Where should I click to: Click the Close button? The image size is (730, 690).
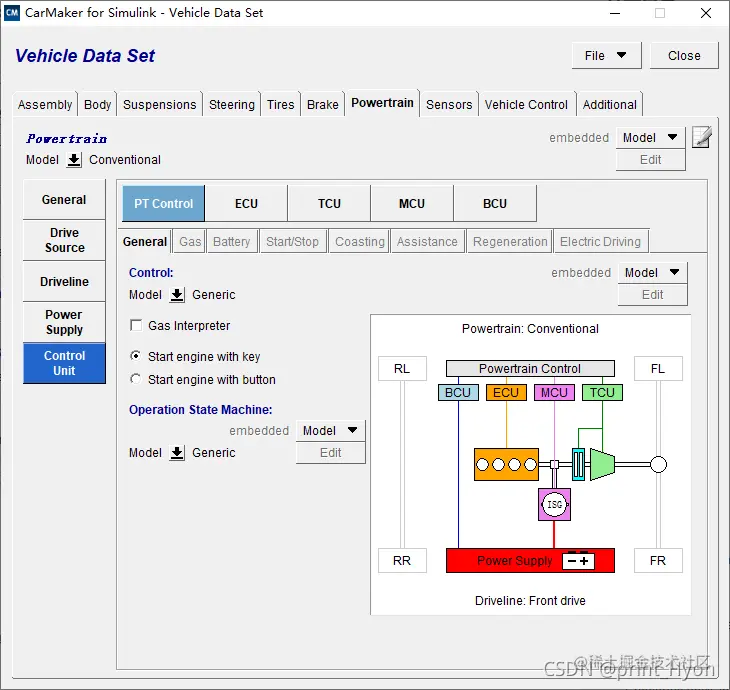pos(684,55)
